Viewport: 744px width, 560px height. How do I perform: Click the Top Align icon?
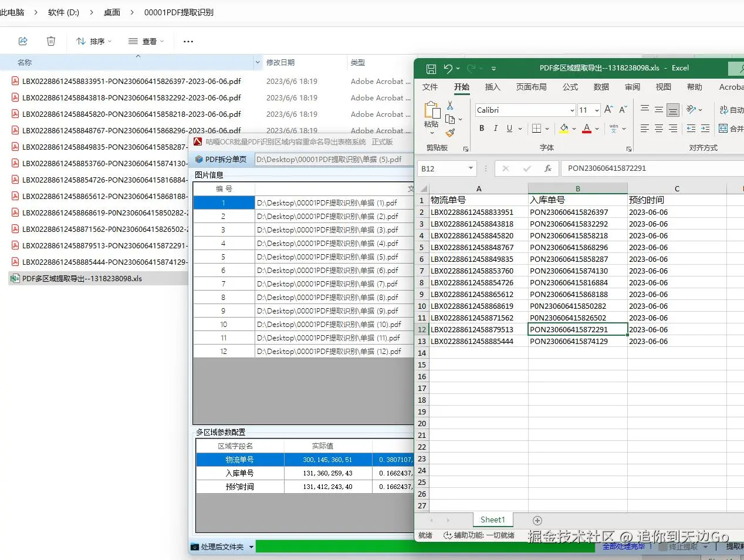point(645,109)
